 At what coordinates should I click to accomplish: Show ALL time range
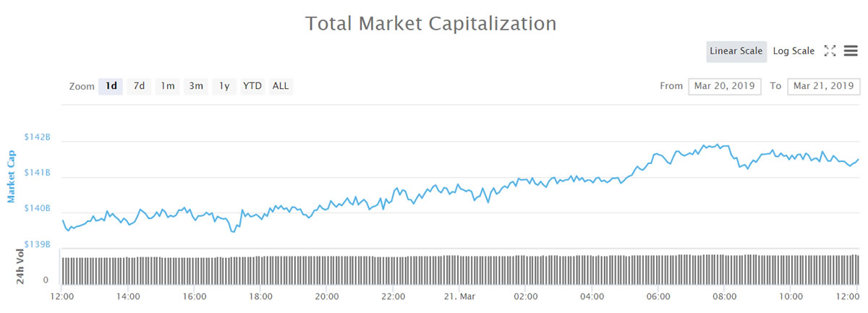coord(281,87)
